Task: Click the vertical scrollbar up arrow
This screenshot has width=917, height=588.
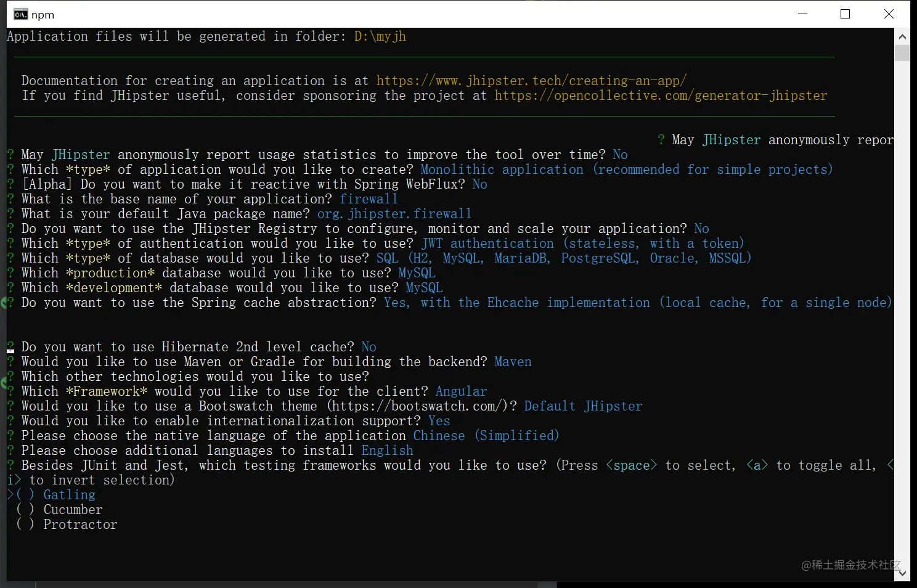Action: [902, 36]
